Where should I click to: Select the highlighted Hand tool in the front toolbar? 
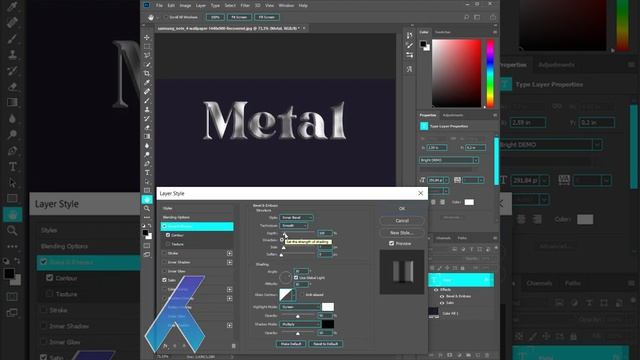(147, 200)
